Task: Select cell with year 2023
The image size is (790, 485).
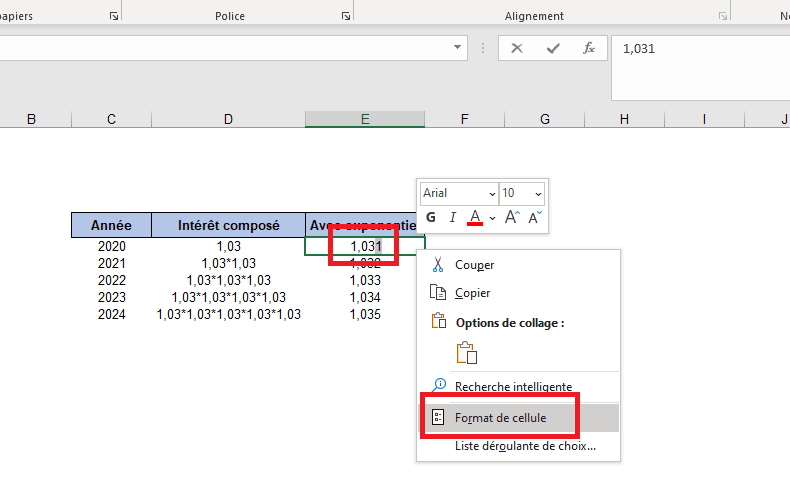Action: [111, 297]
